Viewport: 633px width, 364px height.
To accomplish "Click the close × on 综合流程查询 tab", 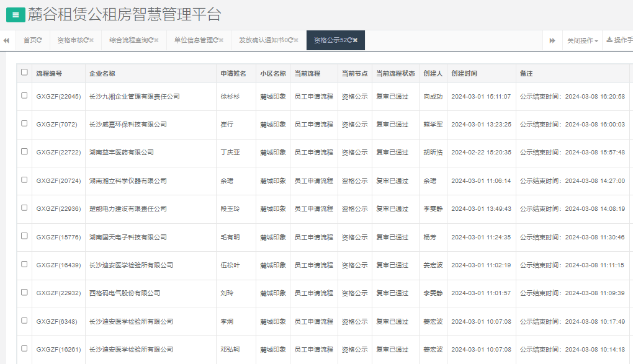I will pos(156,40).
